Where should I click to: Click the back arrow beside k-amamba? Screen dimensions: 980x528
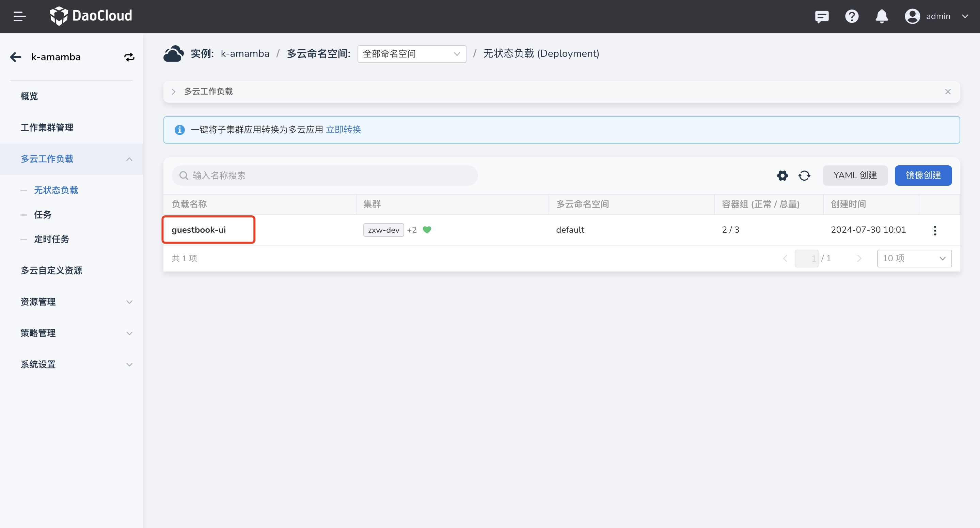tap(16, 57)
